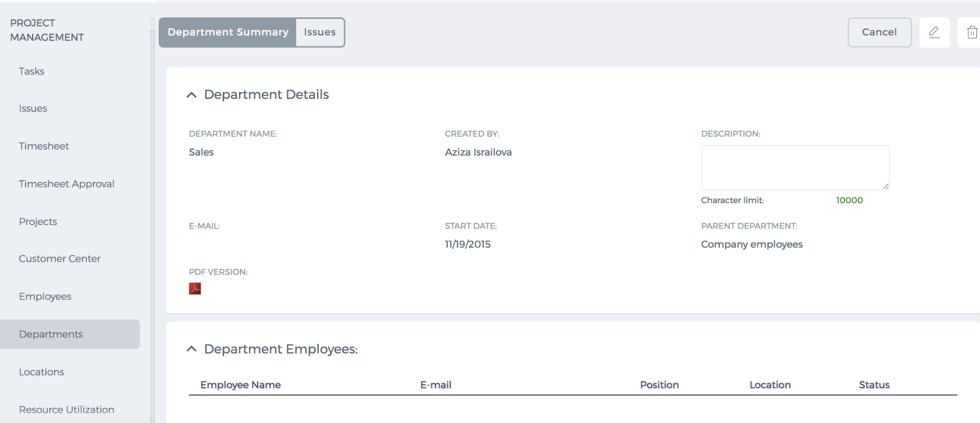Go to Timesheet in sidebar
The height and width of the screenshot is (423, 980).
tap(44, 146)
